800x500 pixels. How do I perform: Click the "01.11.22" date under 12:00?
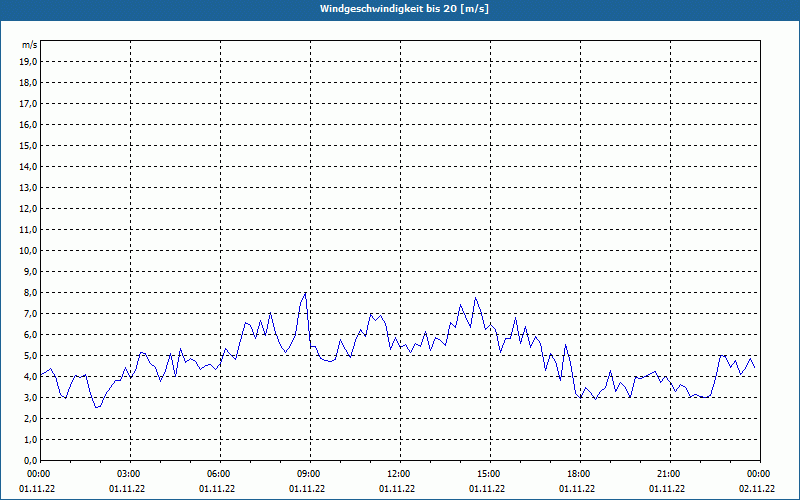click(397, 489)
